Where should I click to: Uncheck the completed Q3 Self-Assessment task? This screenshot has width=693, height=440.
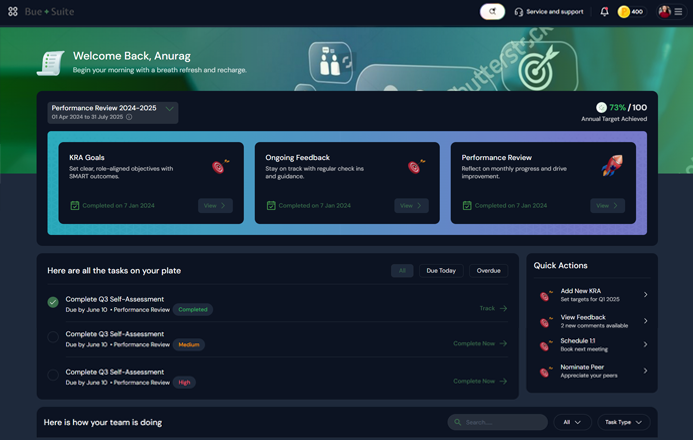53,303
